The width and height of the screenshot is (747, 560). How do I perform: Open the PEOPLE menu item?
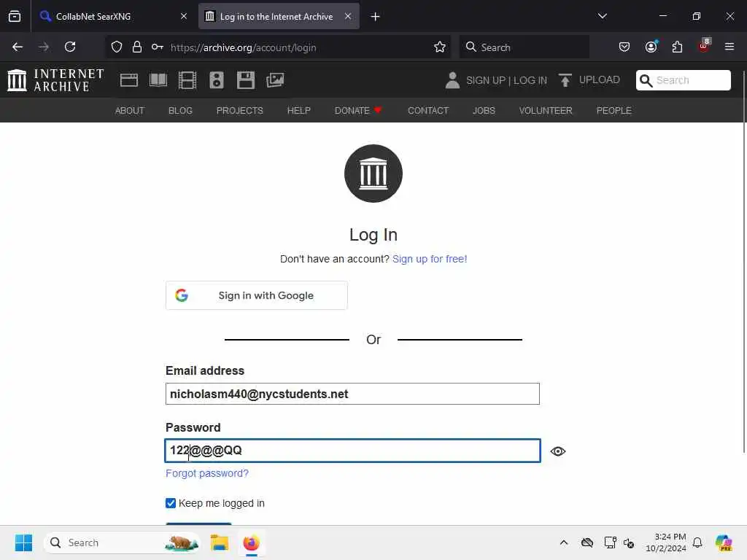[614, 111]
